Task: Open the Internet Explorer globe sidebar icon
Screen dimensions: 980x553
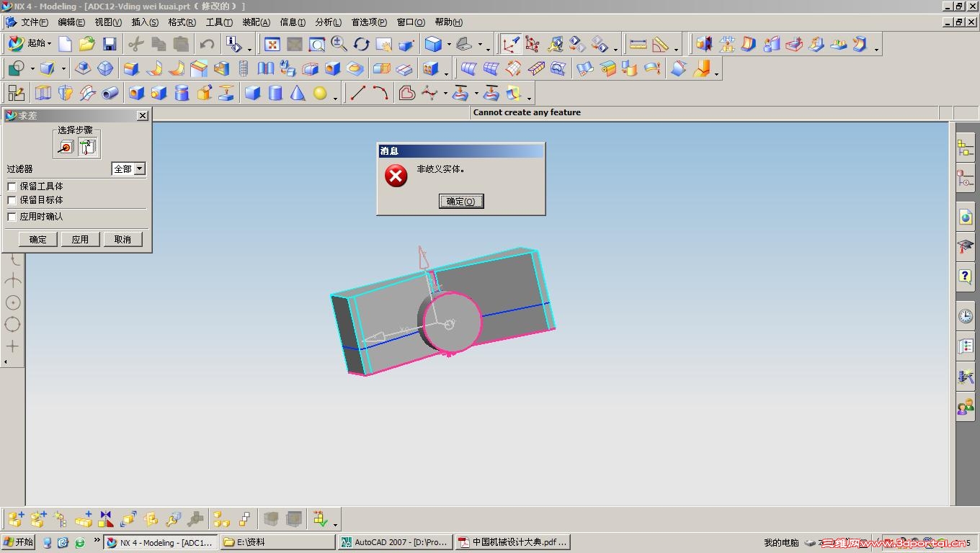Action: click(965, 217)
